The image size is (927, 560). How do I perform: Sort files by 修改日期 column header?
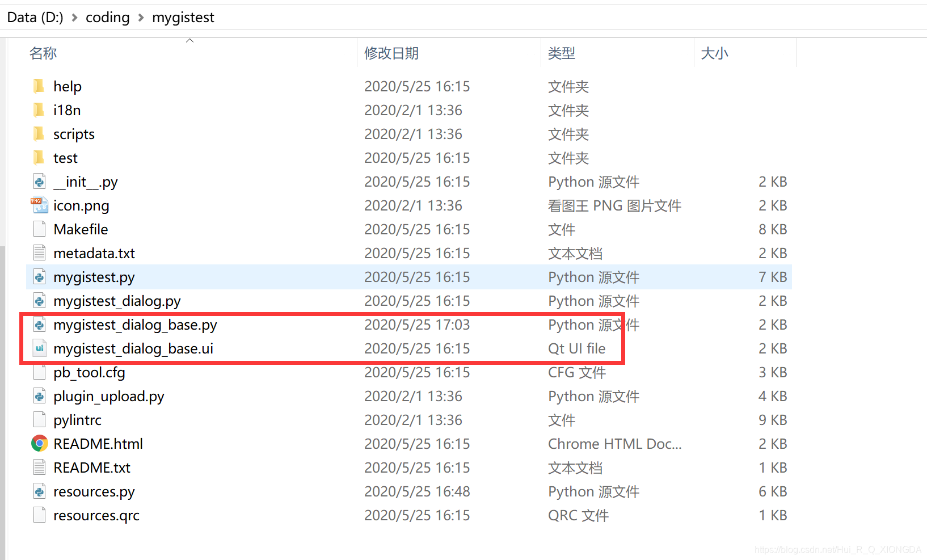[391, 53]
